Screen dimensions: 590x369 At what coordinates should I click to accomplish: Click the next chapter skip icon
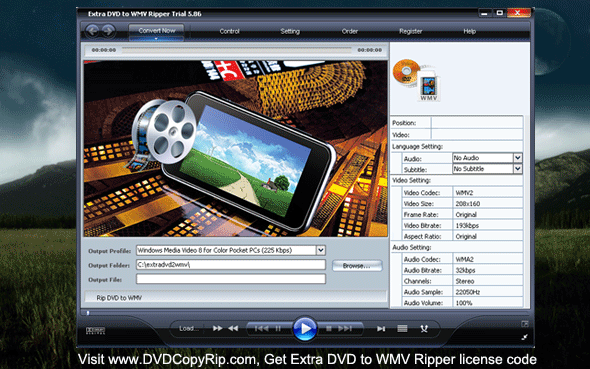coord(345,328)
